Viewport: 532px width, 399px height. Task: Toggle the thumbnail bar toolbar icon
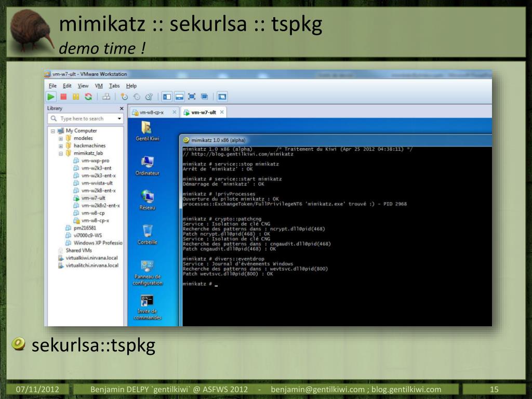point(179,97)
